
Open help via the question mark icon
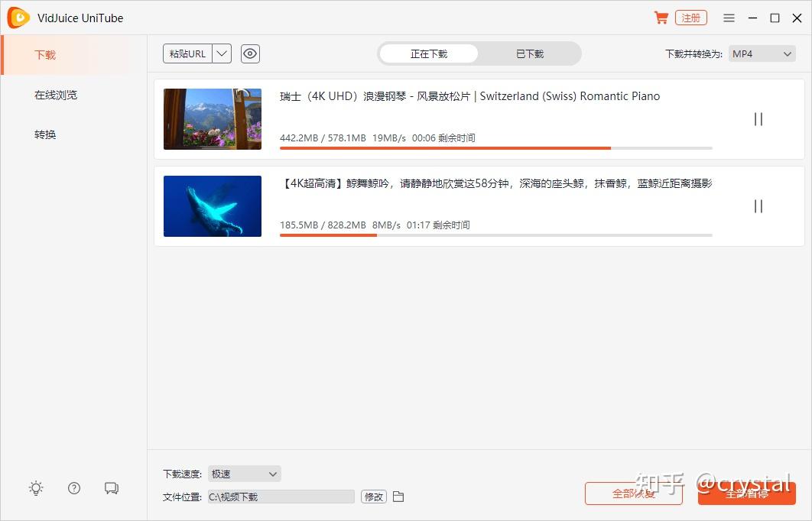pos(73,487)
